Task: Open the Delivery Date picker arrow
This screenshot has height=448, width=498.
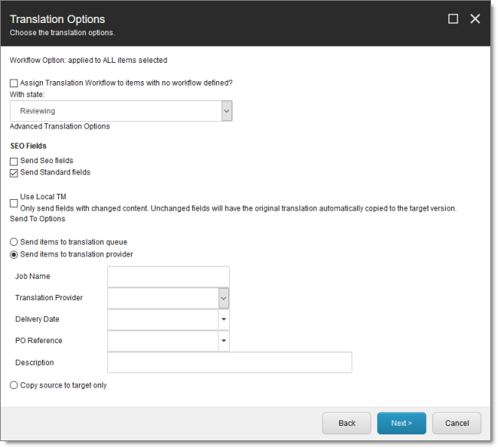Action: pos(224,319)
